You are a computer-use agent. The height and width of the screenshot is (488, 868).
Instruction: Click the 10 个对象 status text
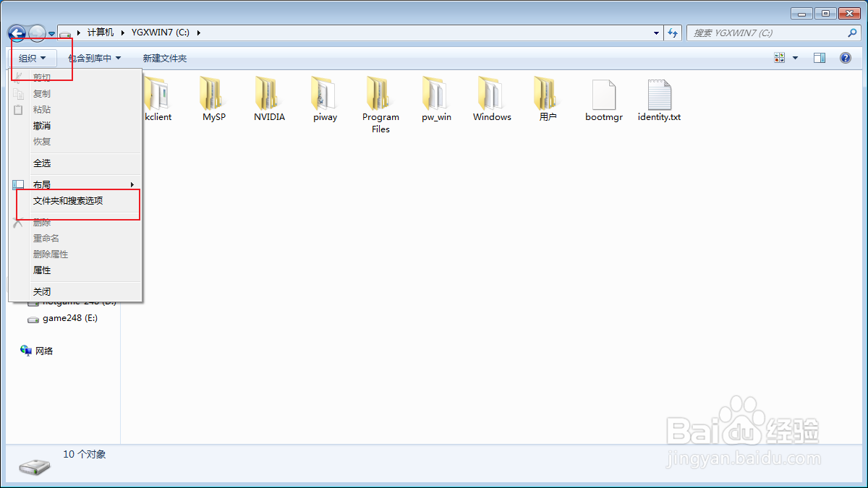(x=85, y=454)
